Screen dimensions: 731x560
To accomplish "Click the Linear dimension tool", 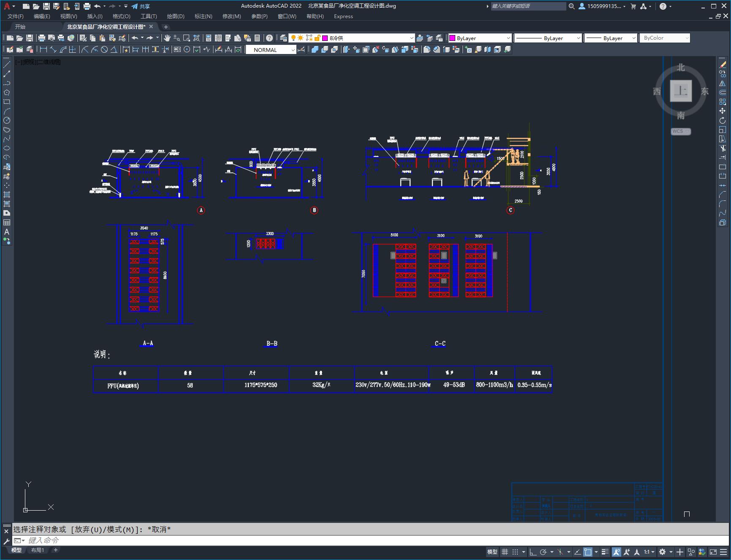I will pos(43,50).
